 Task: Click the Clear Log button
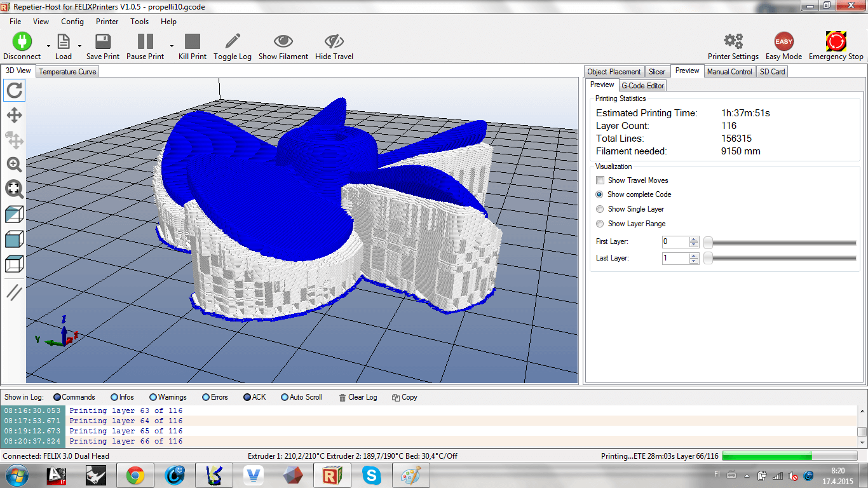[x=358, y=397]
